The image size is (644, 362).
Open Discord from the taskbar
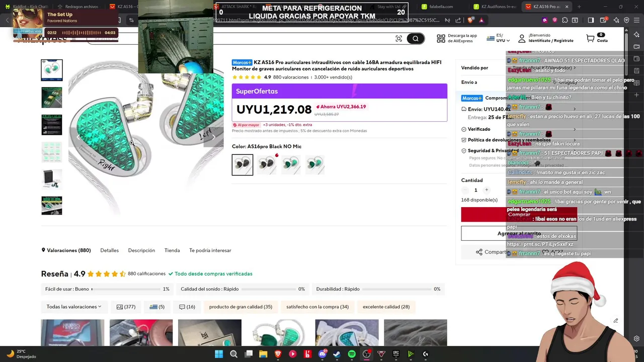323,354
